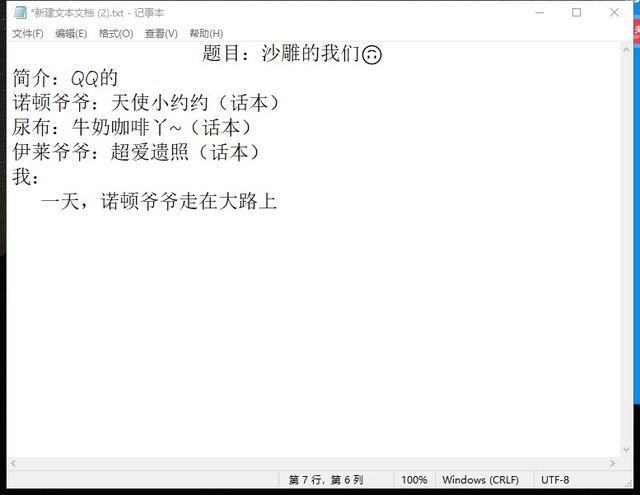Click the 100% zoom level in status bar
This screenshot has height=495, width=640.
click(x=414, y=480)
